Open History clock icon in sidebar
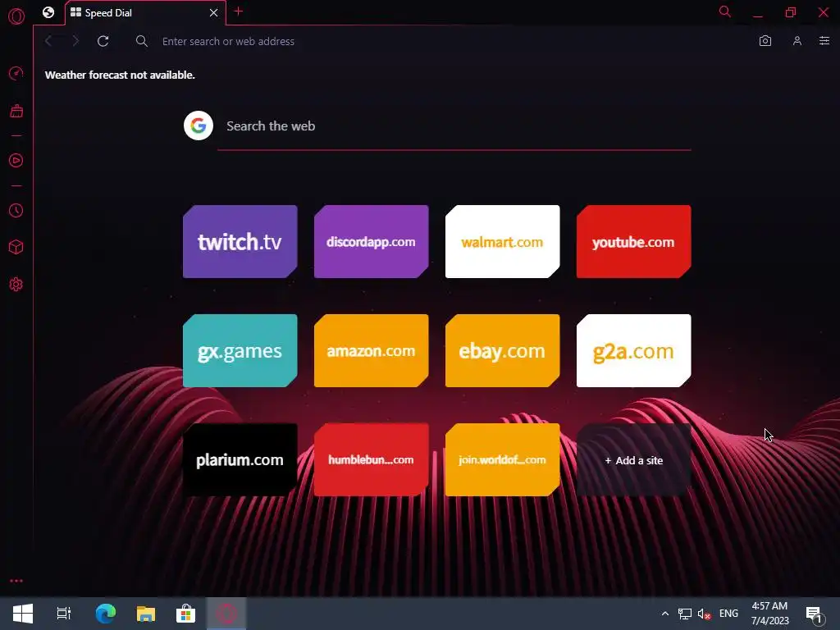 [x=16, y=211]
